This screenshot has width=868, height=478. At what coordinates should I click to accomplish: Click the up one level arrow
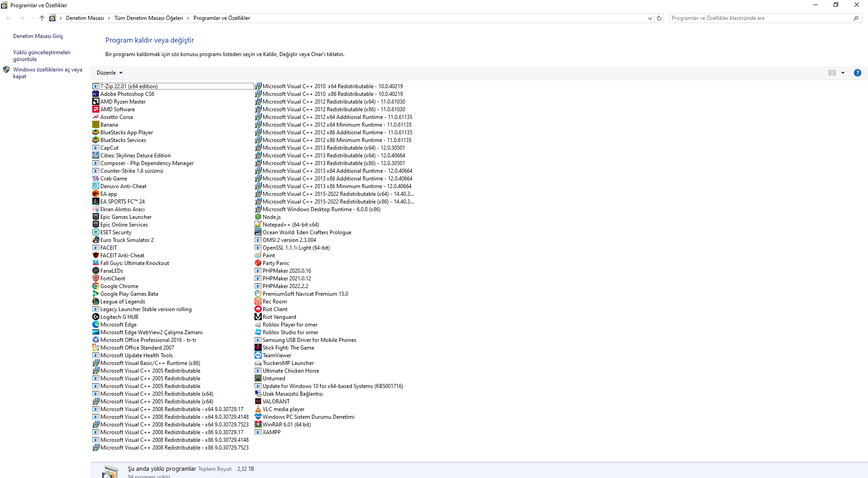pyautogui.click(x=42, y=18)
